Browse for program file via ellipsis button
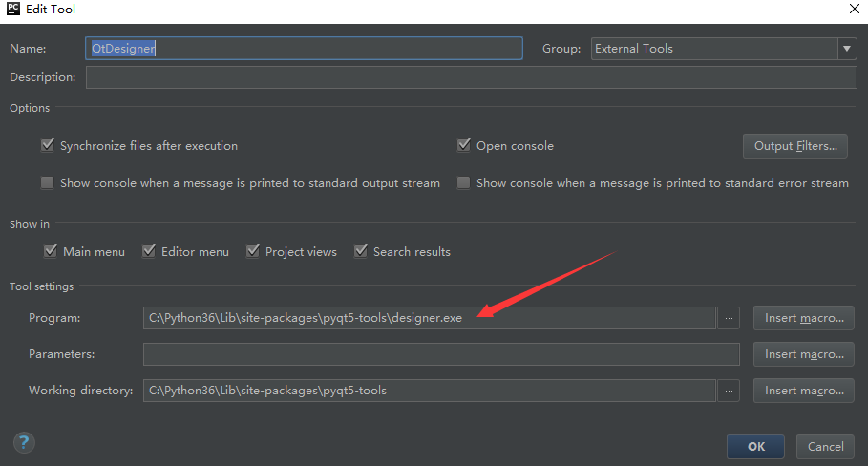Image resolution: width=868 pixels, height=466 pixels. 729,318
